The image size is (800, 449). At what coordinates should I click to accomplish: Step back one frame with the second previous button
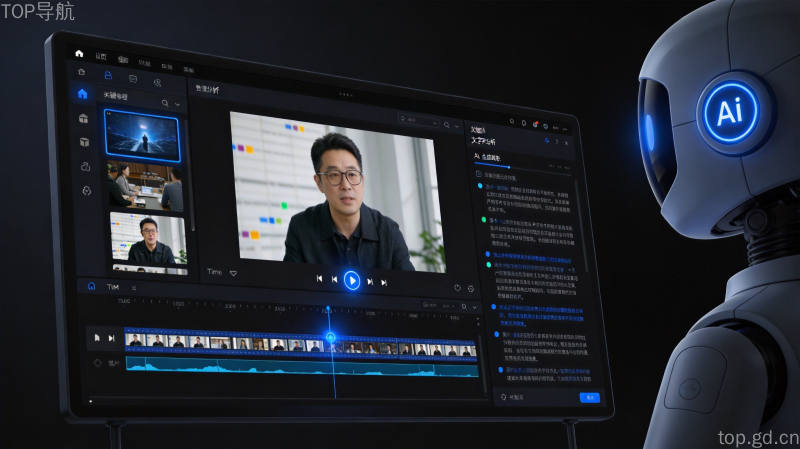click(x=335, y=280)
